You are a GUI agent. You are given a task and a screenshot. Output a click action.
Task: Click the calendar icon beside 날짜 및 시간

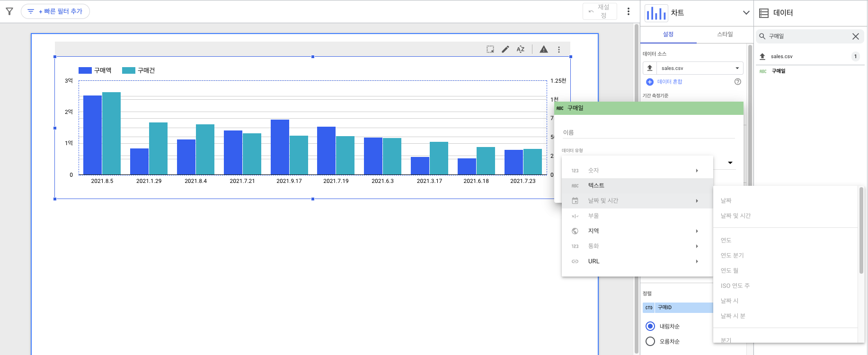coord(575,201)
